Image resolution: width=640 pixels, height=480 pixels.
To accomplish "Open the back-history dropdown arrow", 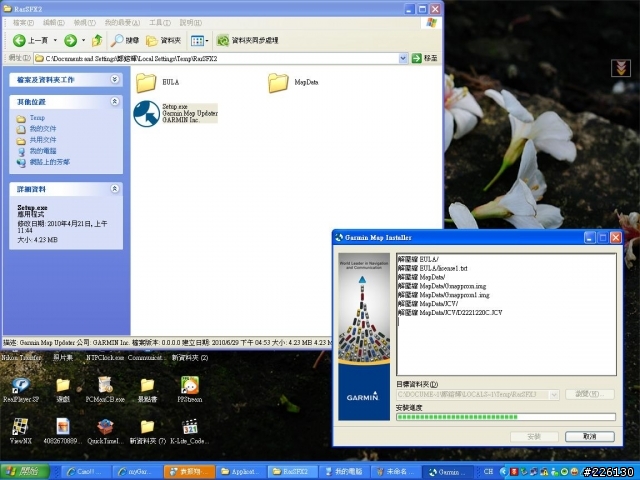I will (55, 40).
